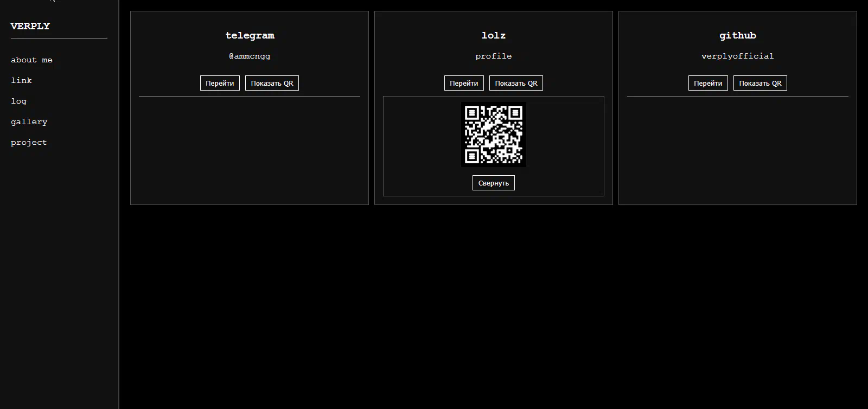The width and height of the screenshot is (868, 409).
Task: Click the VERPLY site title
Action: coord(30,26)
